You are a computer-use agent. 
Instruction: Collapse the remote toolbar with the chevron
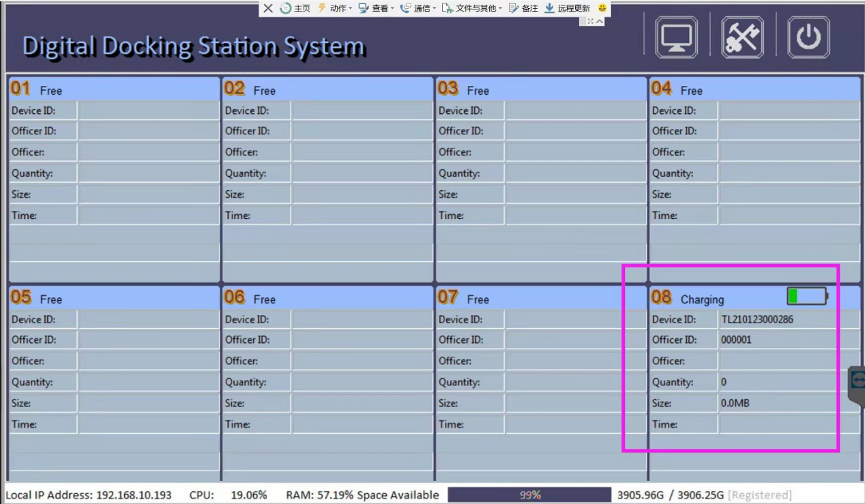pos(600,21)
